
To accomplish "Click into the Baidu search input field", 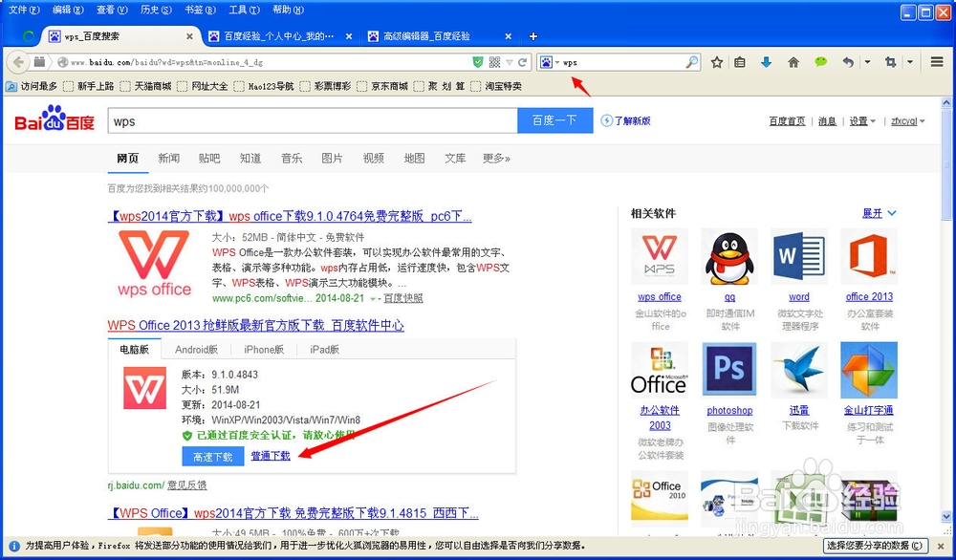I will pos(313,120).
